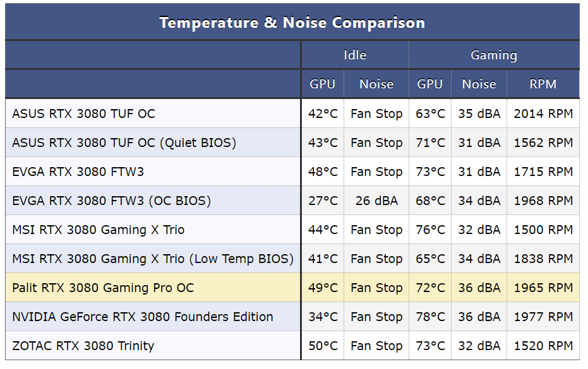Click the 50°C idle temperature for ZOTAC
This screenshot has width=588, height=369.
(x=323, y=346)
